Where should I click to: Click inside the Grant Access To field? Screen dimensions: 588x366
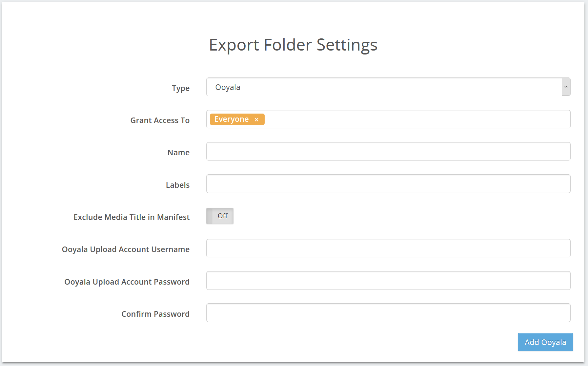pyautogui.click(x=388, y=119)
